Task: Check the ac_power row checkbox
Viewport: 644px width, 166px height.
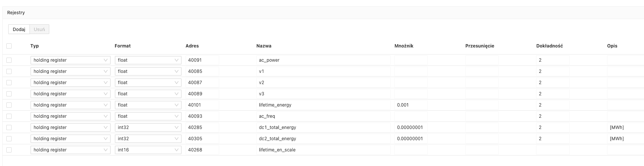Action: [x=9, y=60]
